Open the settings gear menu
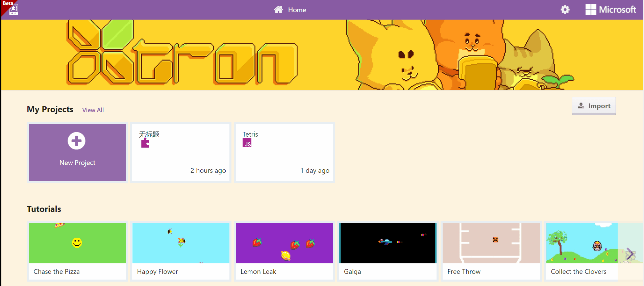The height and width of the screenshot is (286, 644). pyautogui.click(x=565, y=10)
